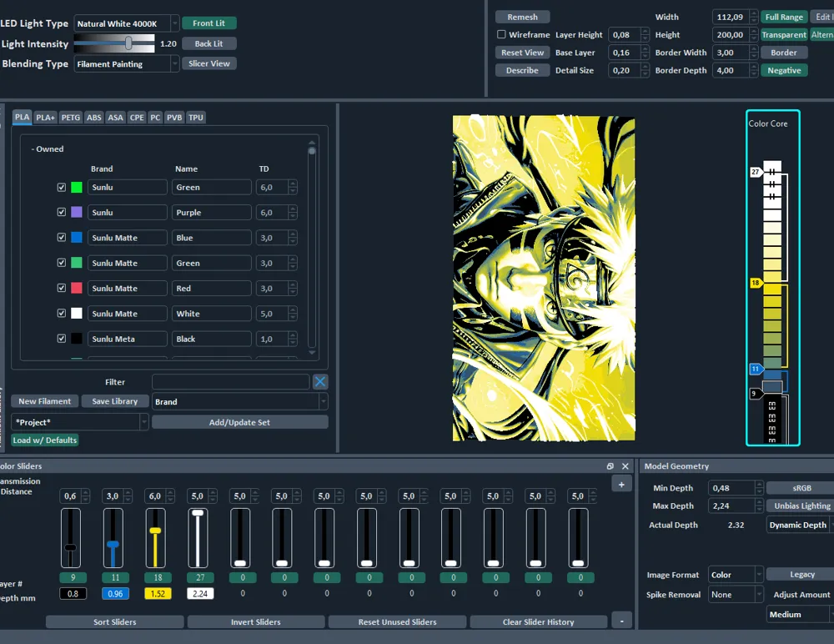Image resolution: width=834 pixels, height=644 pixels.
Task: Click the New Filament button
Action: pos(45,401)
